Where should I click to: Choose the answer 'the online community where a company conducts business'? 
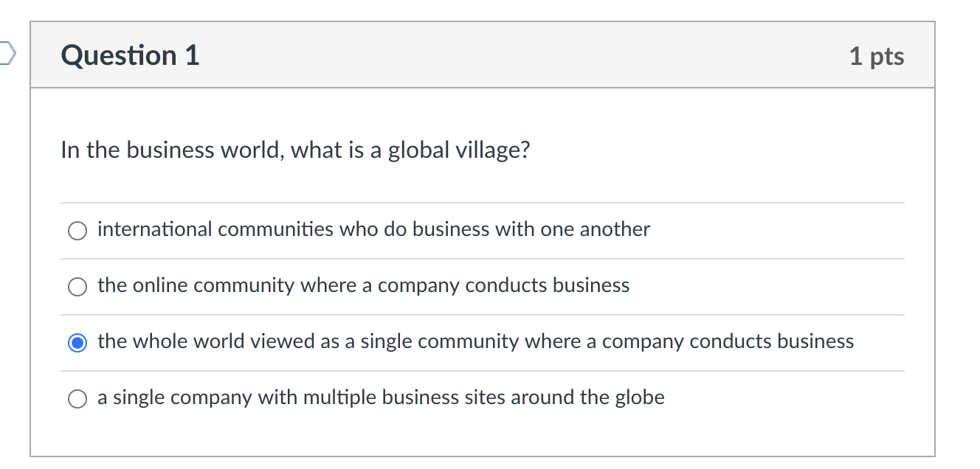(362, 286)
